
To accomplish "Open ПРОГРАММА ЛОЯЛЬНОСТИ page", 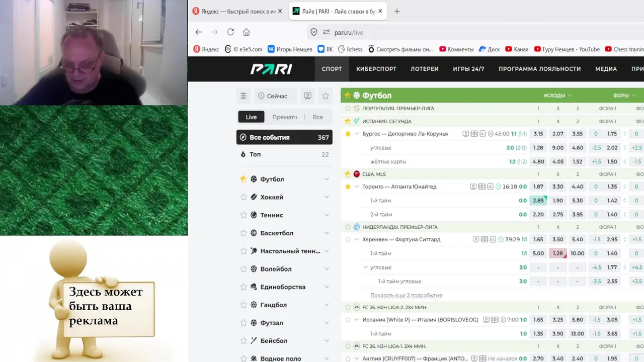I will 540,69.
